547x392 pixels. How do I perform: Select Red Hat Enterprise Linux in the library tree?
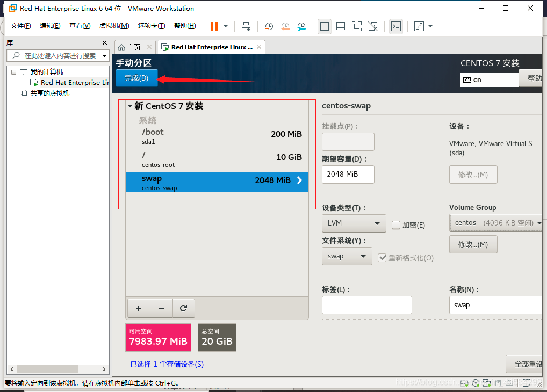click(69, 83)
